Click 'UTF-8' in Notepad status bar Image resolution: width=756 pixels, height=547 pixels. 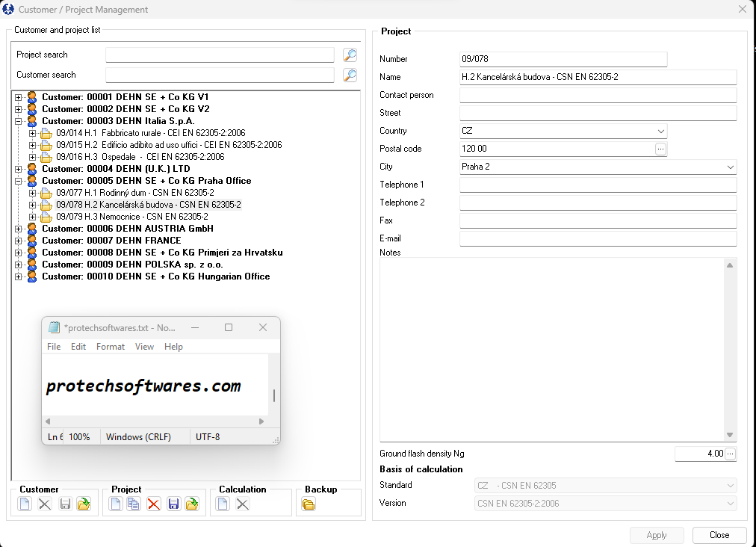(x=208, y=437)
